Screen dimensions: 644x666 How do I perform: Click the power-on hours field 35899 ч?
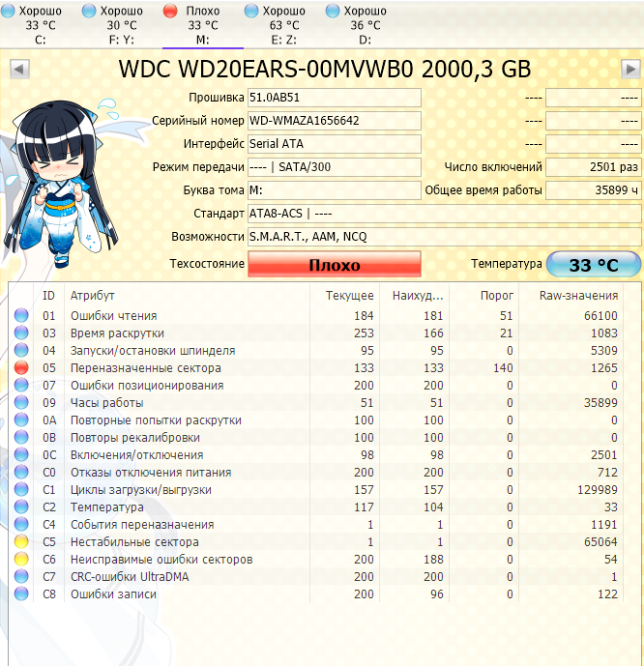[x=594, y=190]
